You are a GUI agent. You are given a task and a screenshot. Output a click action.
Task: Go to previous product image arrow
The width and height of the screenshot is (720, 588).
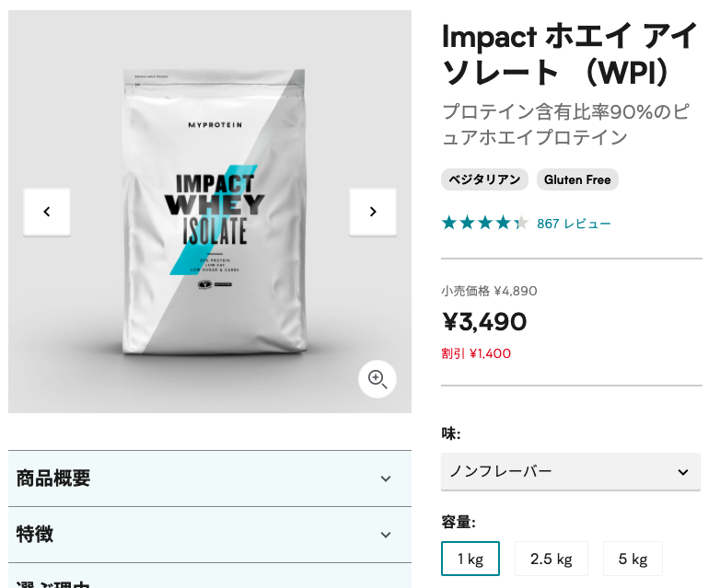click(47, 212)
